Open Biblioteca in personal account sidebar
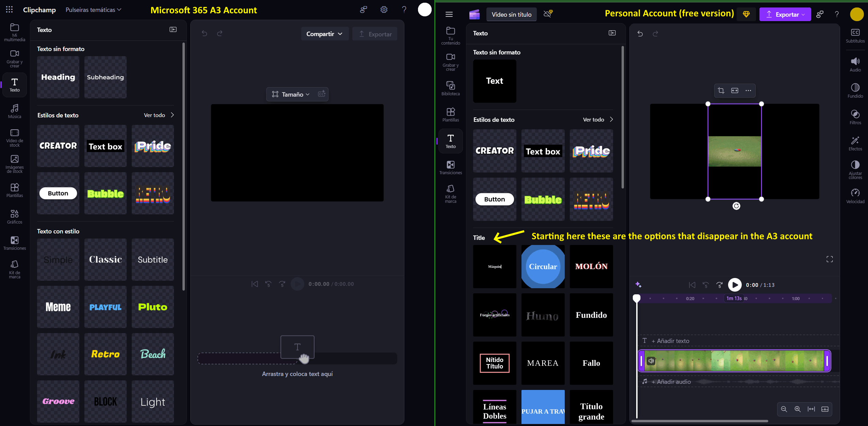The image size is (868, 426). (x=451, y=88)
